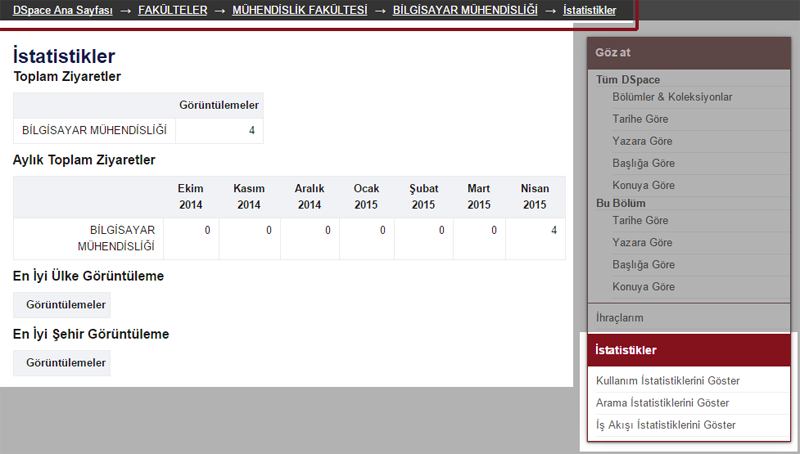Screen dimensions: 800x454
Task: Browse Bu Bölüm by Konuya Göre
Action: pos(643,287)
